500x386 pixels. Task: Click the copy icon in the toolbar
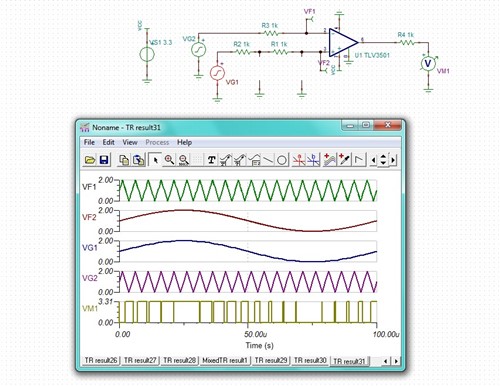click(124, 160)
